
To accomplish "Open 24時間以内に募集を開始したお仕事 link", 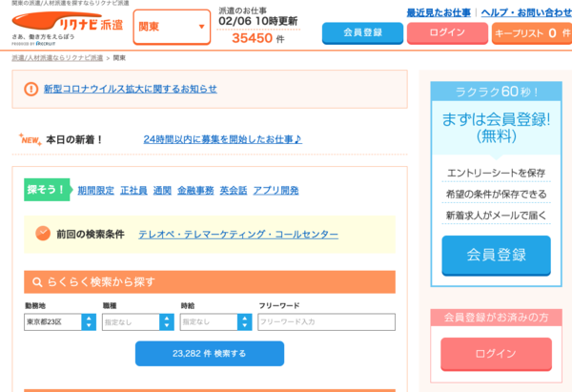I will click(x=222, y=139).
